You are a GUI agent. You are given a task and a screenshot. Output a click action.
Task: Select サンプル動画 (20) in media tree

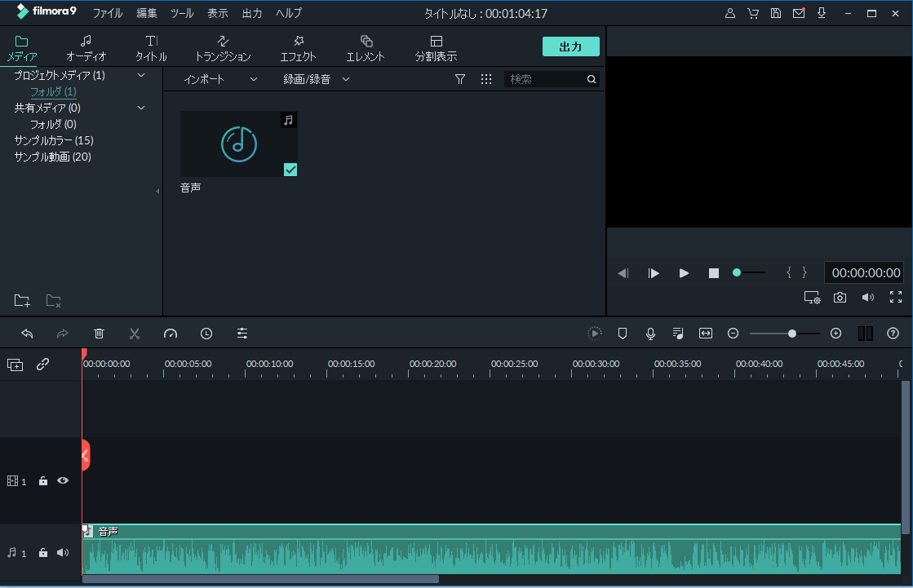[52, 157]
